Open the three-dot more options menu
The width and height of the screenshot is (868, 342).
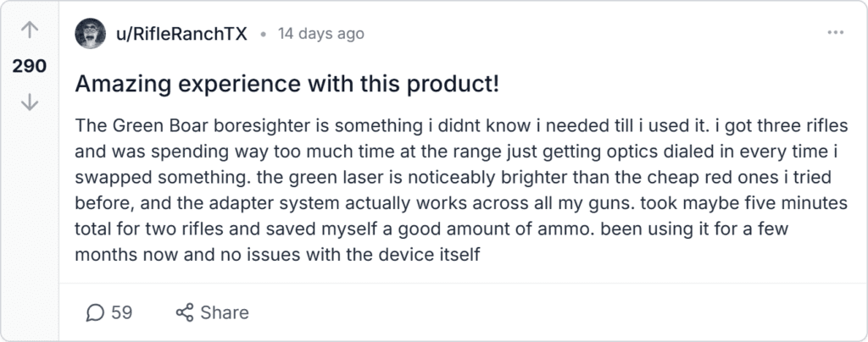click(835, 33)
